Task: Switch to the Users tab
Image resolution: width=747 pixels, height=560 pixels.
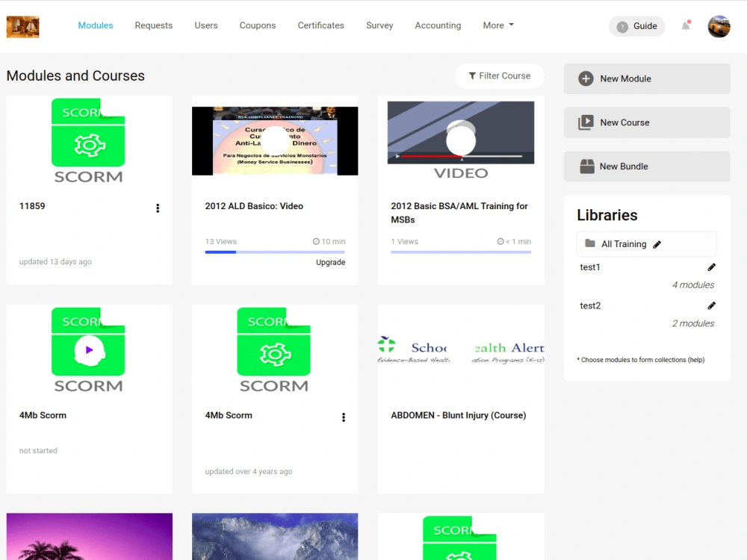Action: coord(206,25)
